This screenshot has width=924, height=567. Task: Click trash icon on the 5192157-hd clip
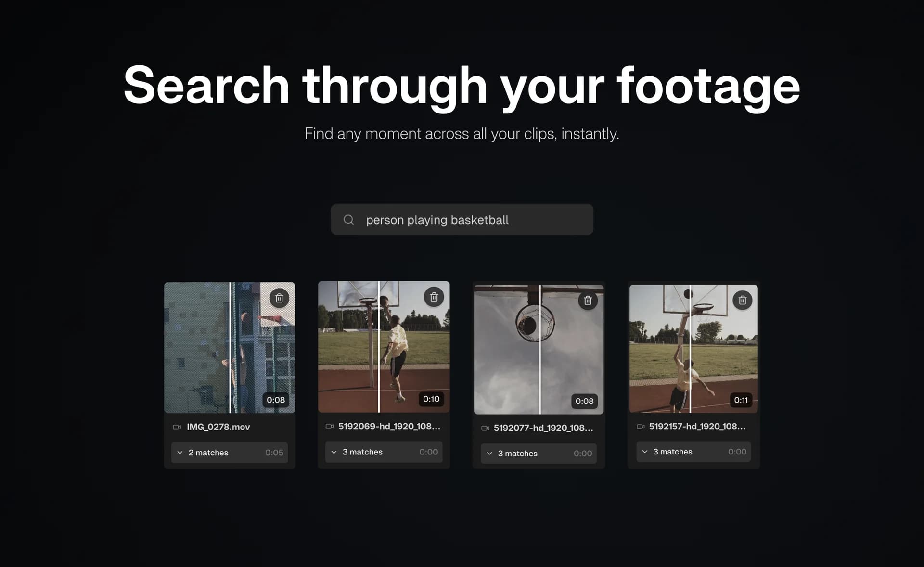click(742, 300)
